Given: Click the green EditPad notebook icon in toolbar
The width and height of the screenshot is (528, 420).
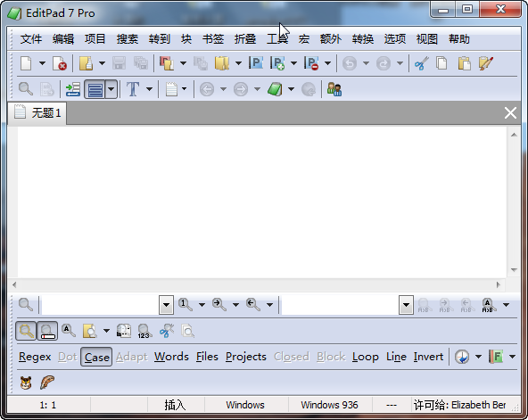Looking at the screenshot, I should coord(275,89).
